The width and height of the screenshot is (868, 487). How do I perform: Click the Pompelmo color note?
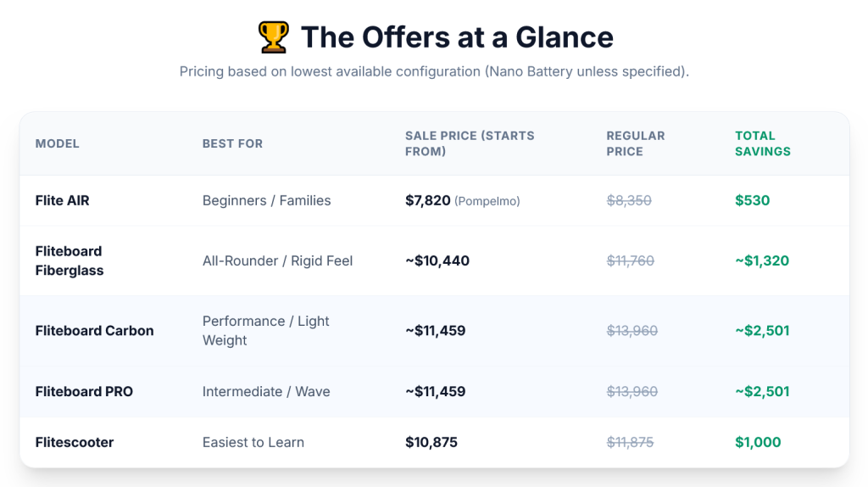[487, 201]
